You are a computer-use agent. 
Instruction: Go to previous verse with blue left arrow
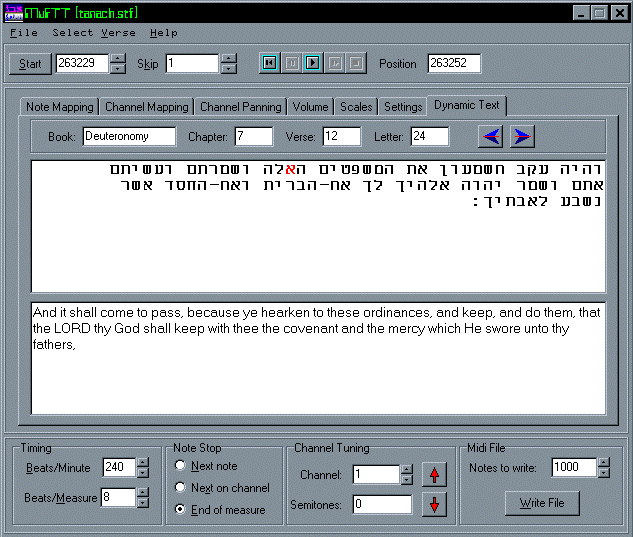490,136
